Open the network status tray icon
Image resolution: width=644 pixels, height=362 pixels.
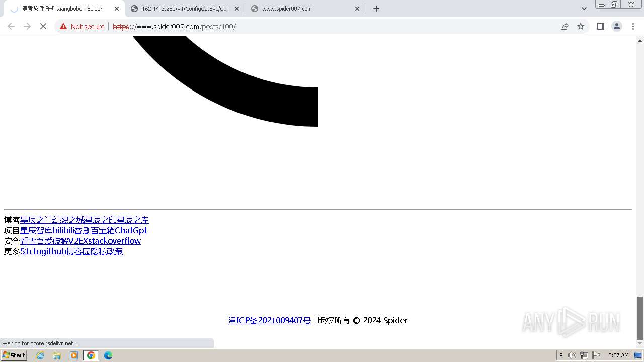pyautogui.click(x=584, y=355)
